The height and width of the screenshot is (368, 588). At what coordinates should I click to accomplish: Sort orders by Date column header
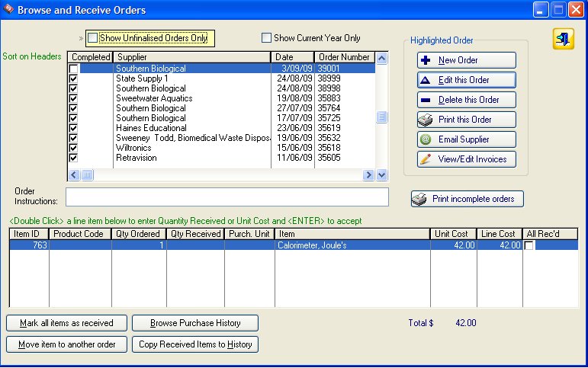coord(292,57)
